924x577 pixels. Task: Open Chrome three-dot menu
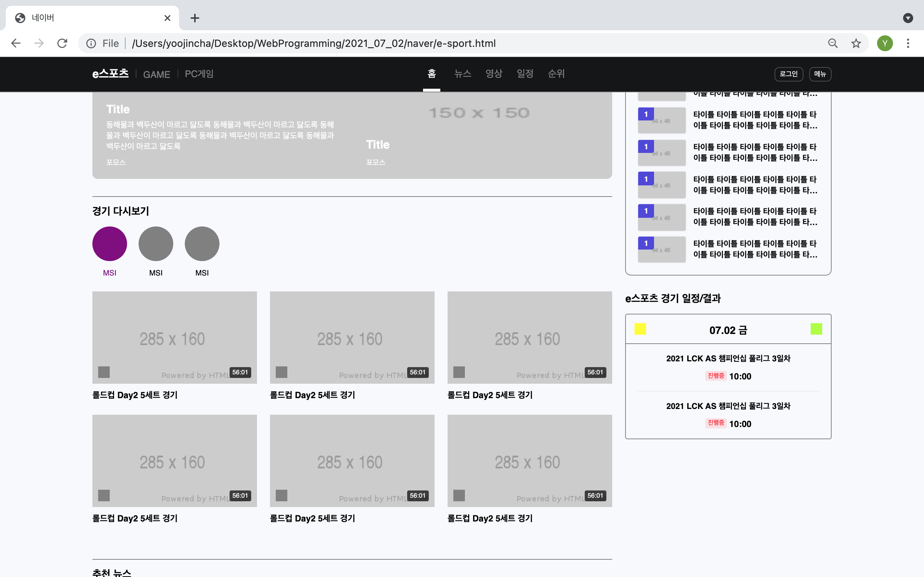(x=908, y=43)
